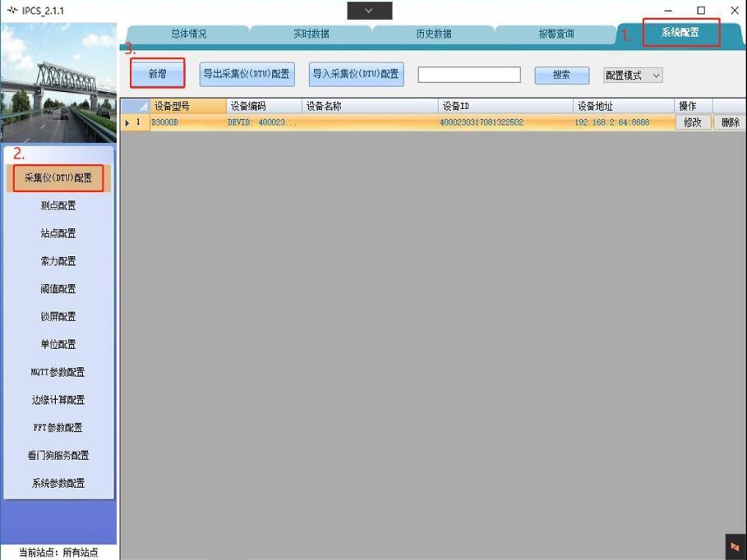Open the 历史数据 tab

pos(433,34)
